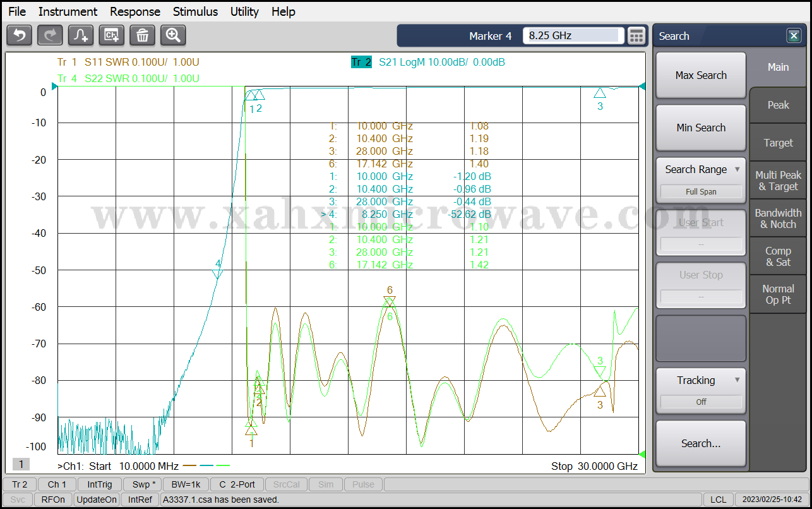Screen dimensions: 812x509
Task: Click the Tr 2 status bar button
Action: [20, 484]
